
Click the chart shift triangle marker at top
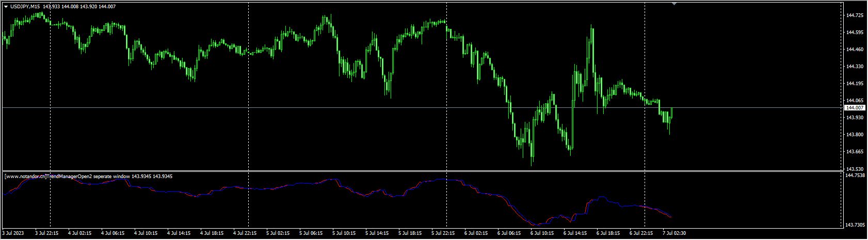674,4
